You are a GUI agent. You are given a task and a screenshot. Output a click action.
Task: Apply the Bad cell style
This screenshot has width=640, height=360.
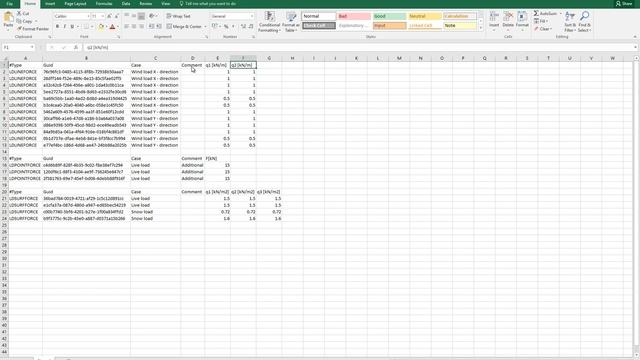(354, 16)
